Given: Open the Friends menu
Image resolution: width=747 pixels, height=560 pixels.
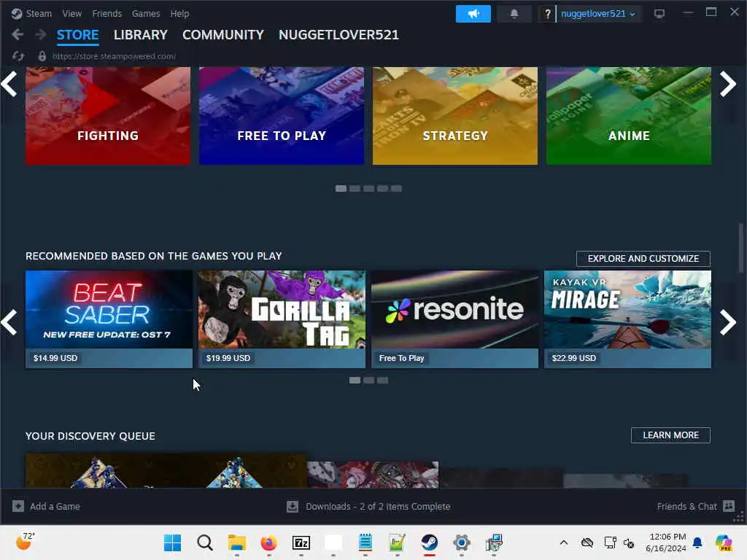Looking at the screenshot, I should [x=107, y=13].
